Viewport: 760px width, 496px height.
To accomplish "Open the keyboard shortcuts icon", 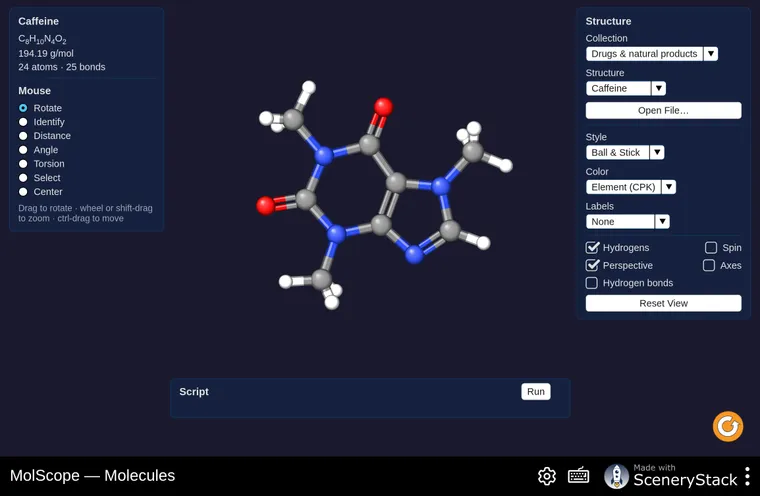I will [578, 476].
